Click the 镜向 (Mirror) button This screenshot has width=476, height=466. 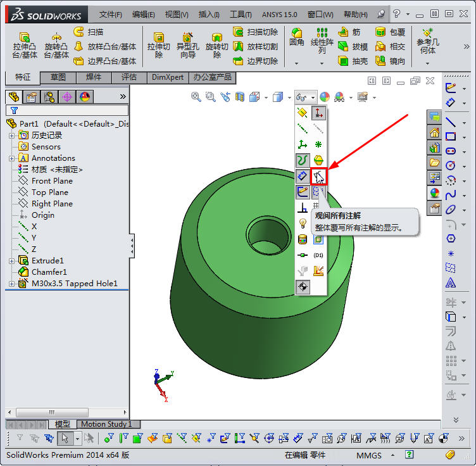point(391,61)
